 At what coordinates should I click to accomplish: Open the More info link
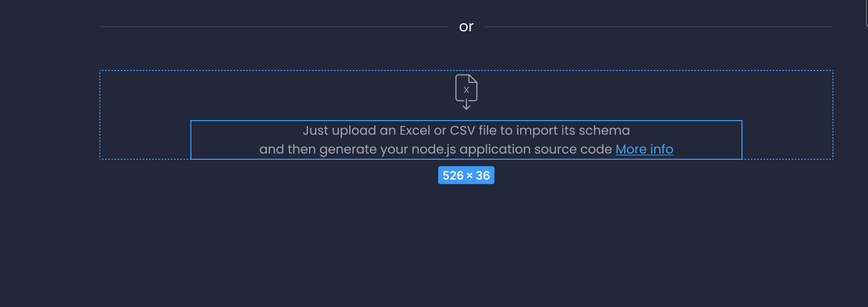[644, 149]
